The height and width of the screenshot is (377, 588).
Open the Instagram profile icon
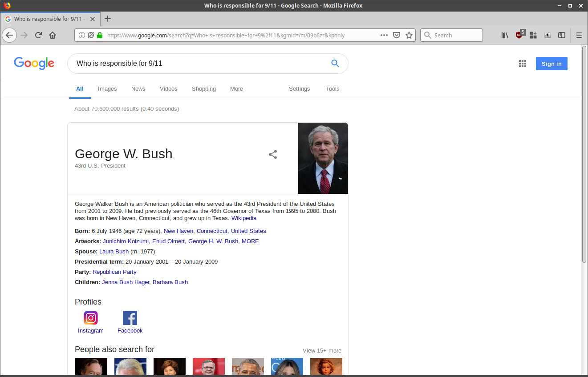pos(91,318)
